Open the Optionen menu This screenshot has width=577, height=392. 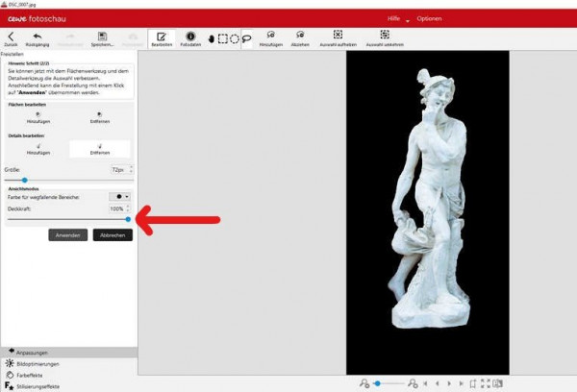(x=430, y=18)
